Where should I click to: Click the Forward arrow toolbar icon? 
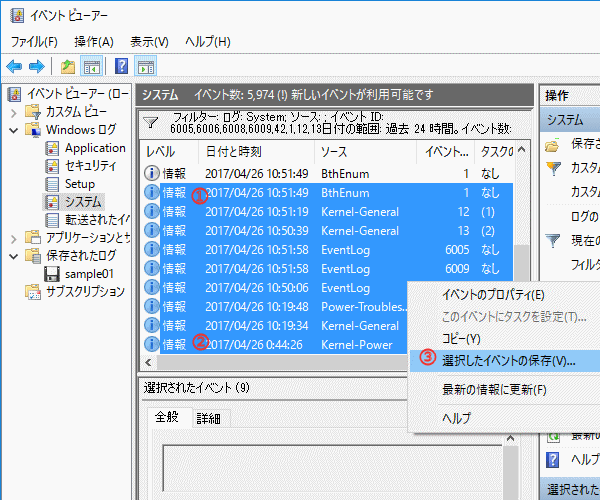[36, 67]
